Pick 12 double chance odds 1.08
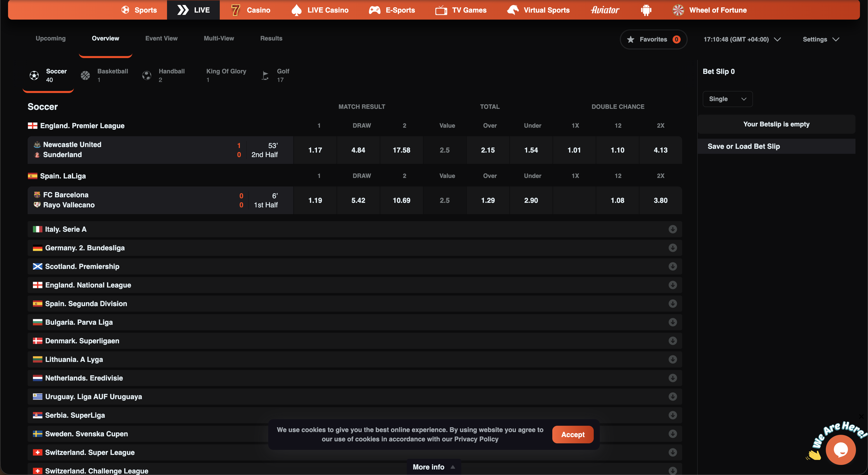The width and height of the screenshot is (868, 475). click(x=617, y=200)
